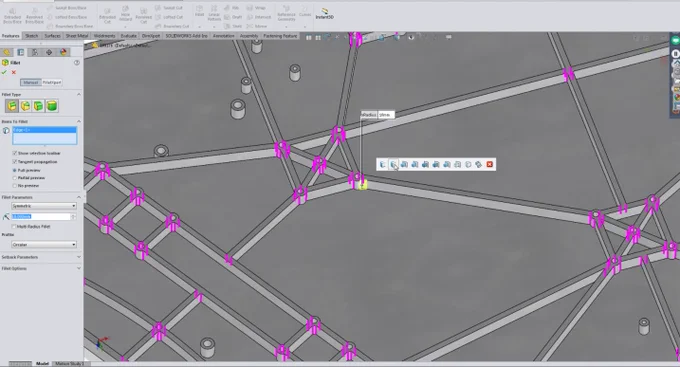Choose the No preview radio button

coord(15,186)
